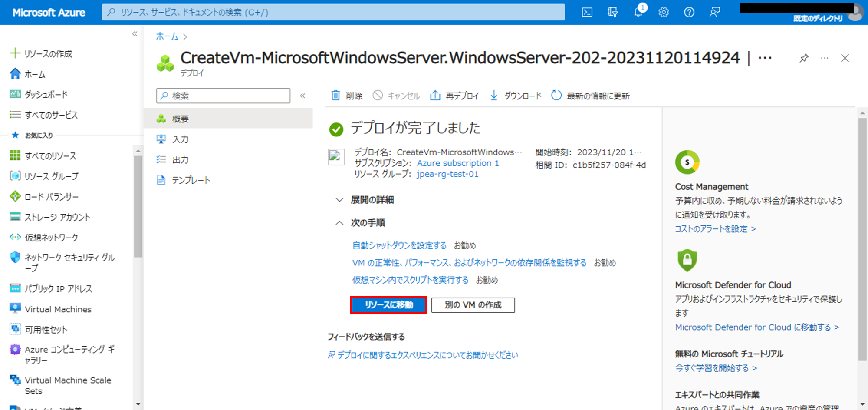Select the 概要 menu item
The image size is (868, 410).
click(228, 119)
